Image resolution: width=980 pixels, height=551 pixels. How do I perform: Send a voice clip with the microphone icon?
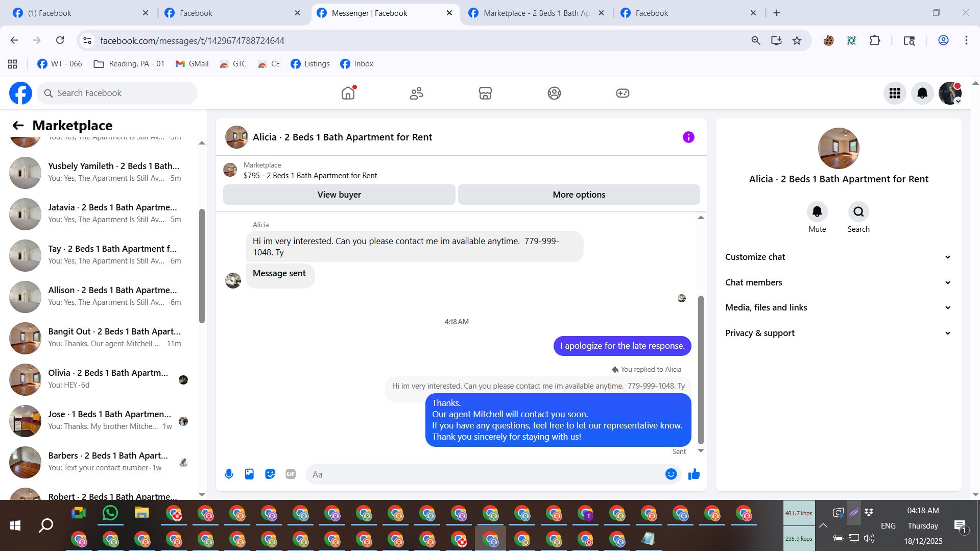click(229, 474)
